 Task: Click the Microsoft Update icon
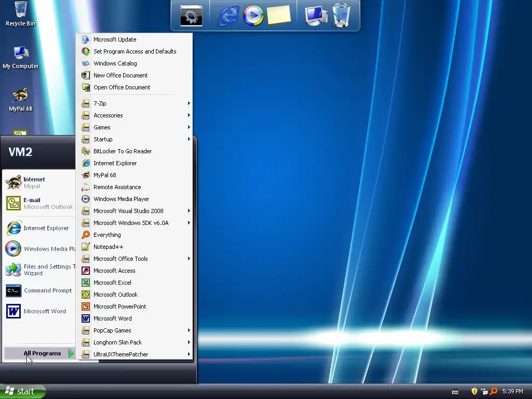pyautogui.click(x=86, y=39)
